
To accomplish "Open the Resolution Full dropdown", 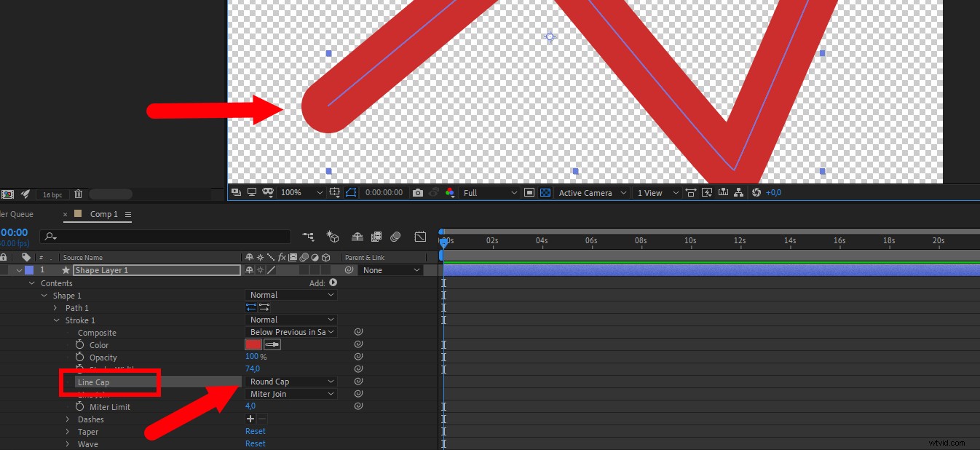I will [488, 192].
